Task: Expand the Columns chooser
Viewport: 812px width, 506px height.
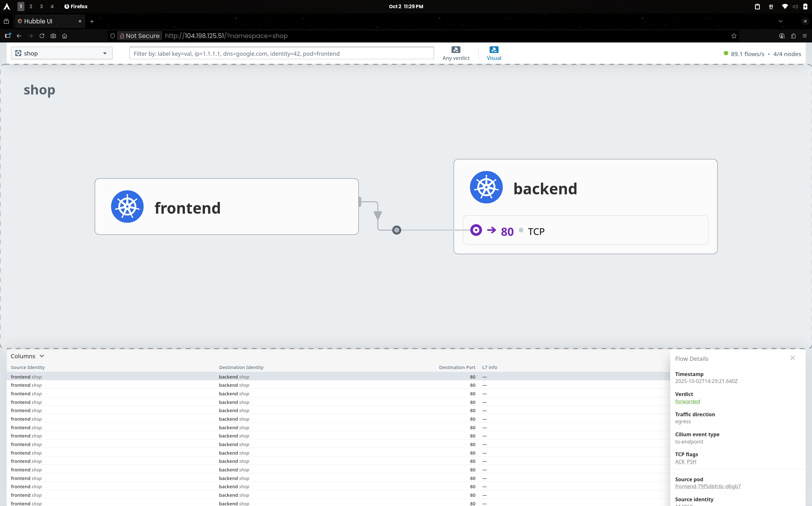Action: pyautogui.click(x=28, y=356)
